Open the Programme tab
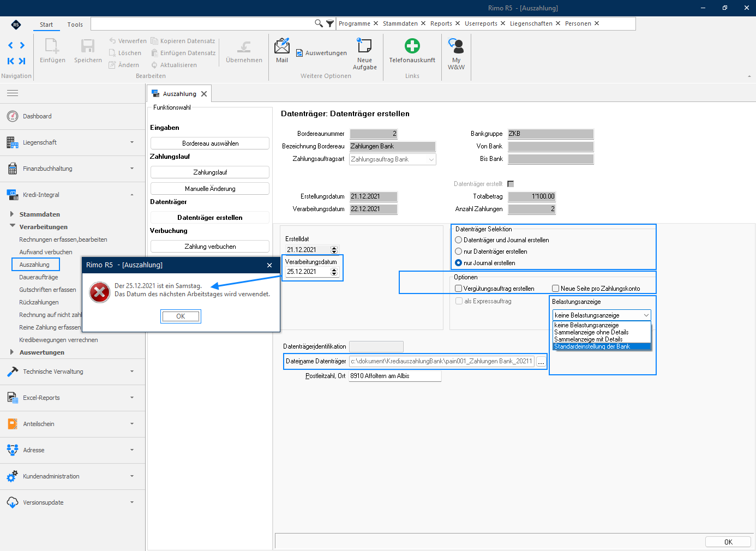Image resolution: width=756 pixels, height=551 pixels. point(354,23)
